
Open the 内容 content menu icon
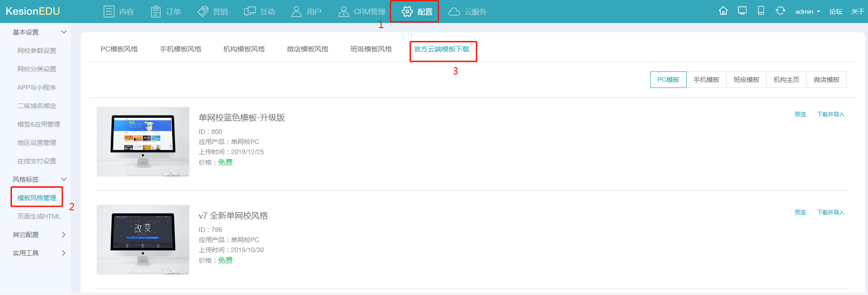(x=109, y=11)
